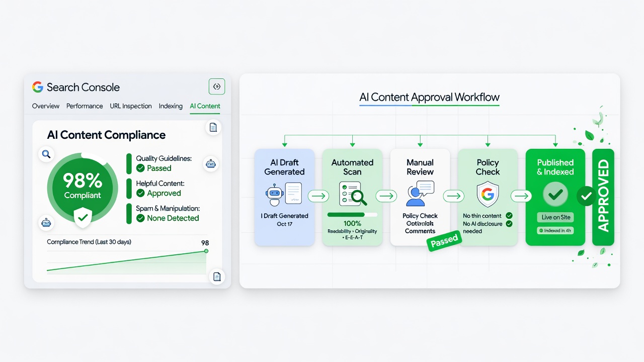Click the 'Quality Guidelines:' label

tap(164, 158)
